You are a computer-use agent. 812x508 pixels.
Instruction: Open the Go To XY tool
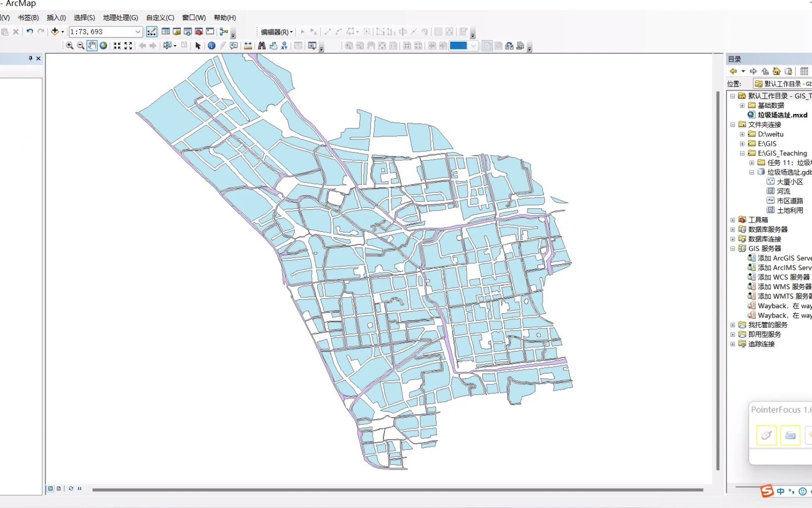284,46
